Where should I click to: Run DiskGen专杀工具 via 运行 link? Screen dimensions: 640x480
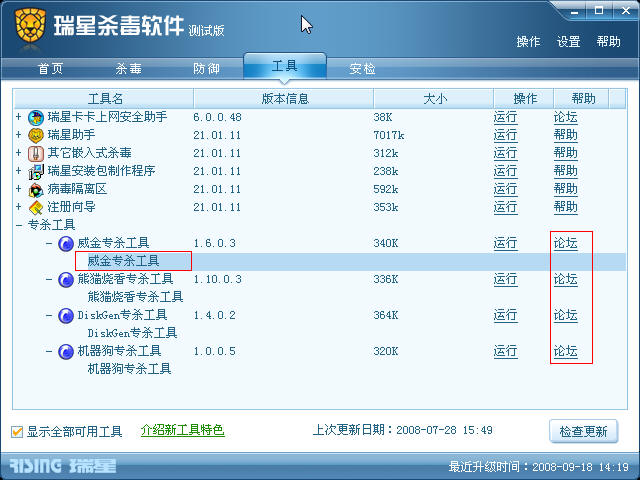[x=505, y=316]
